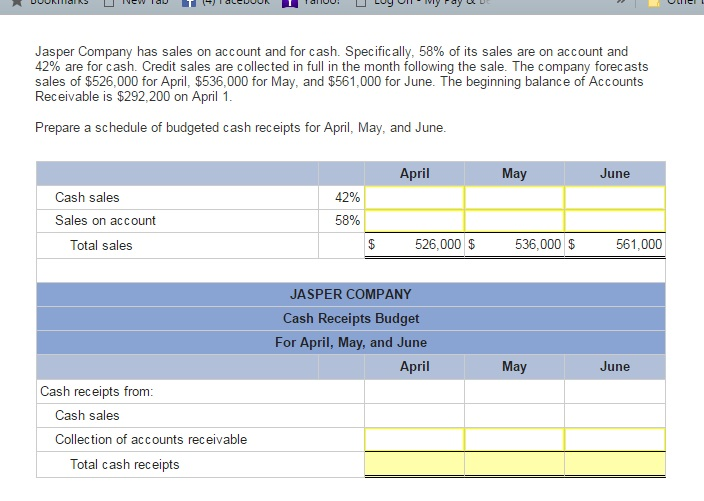
Task: Click the April header in the top table
Action: point(414,174)
